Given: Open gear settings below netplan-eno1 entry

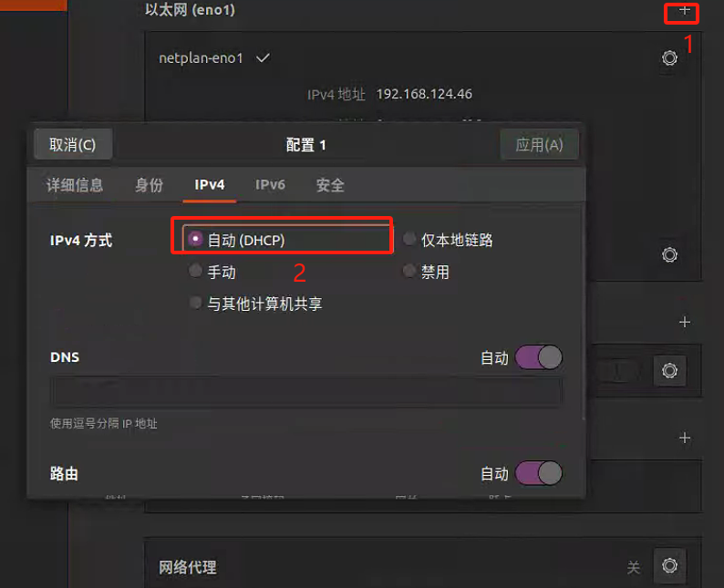Looking at the screenshot, I should pyautogui.click(x=669, y=254).
